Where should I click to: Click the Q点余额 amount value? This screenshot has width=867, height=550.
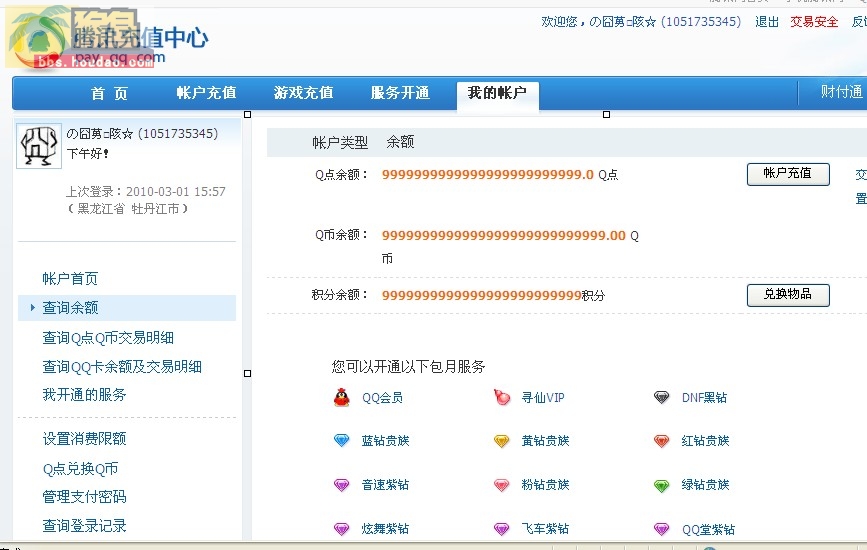tap(488, 175)
